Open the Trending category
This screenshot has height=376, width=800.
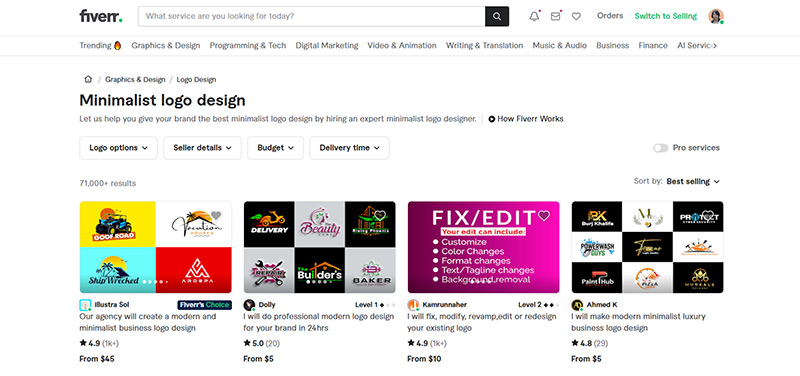pos(101,45)
